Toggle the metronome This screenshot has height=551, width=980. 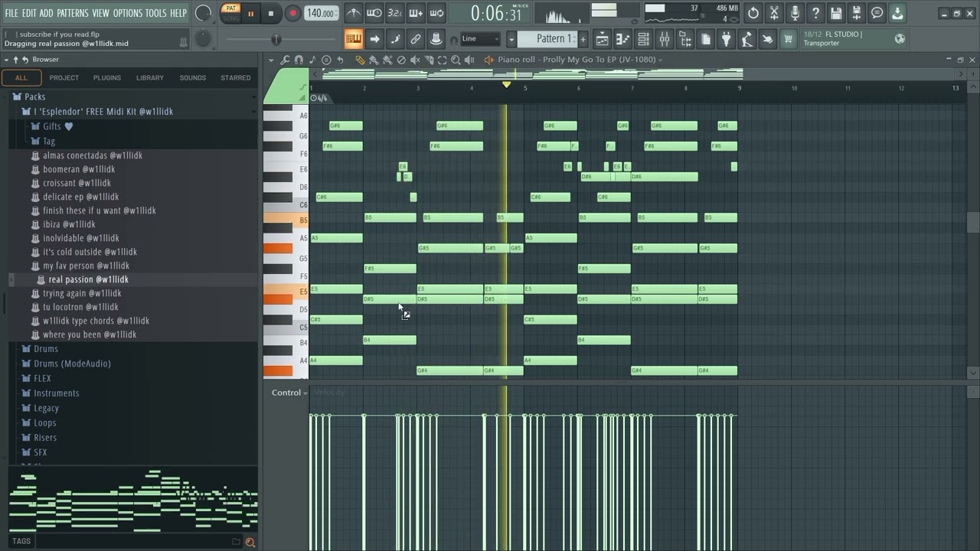tap(354, 13)
